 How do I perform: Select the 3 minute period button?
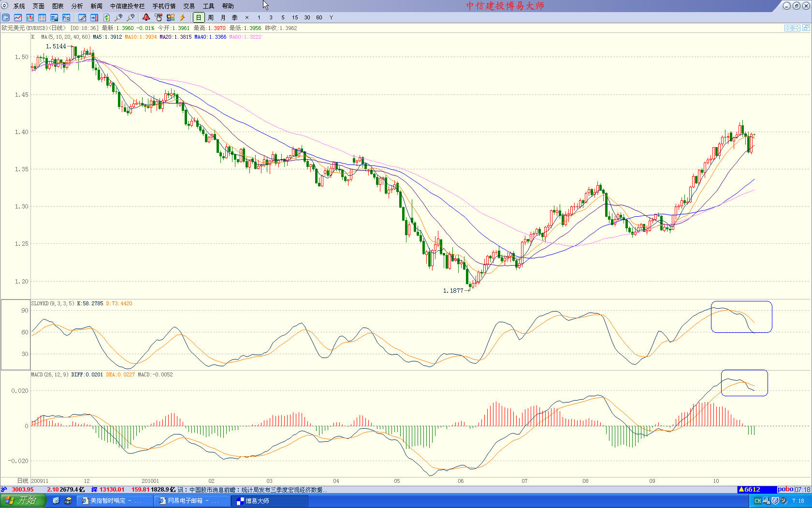271,17
